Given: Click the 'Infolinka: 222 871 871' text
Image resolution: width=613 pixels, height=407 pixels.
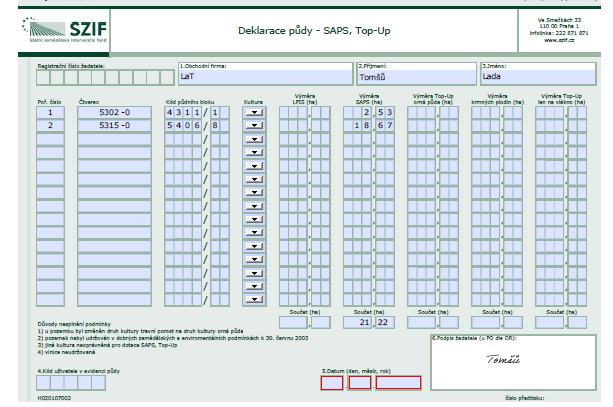Looking at the screenshot, I should (x=559, y=33).
